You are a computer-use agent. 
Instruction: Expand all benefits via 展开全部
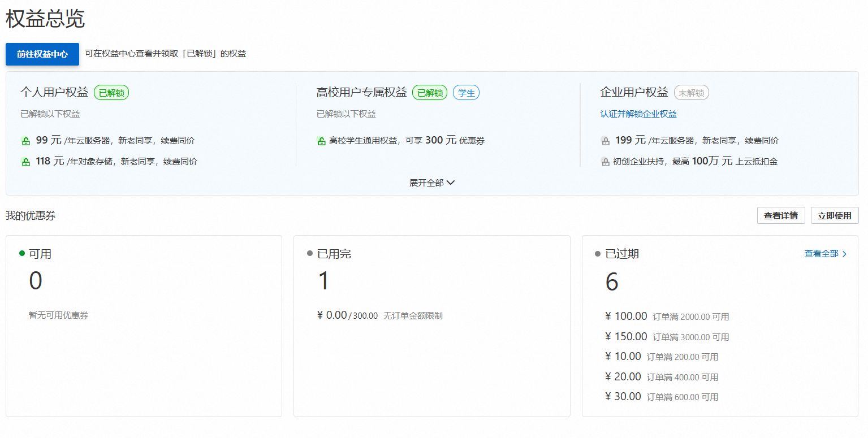(432, 183)
